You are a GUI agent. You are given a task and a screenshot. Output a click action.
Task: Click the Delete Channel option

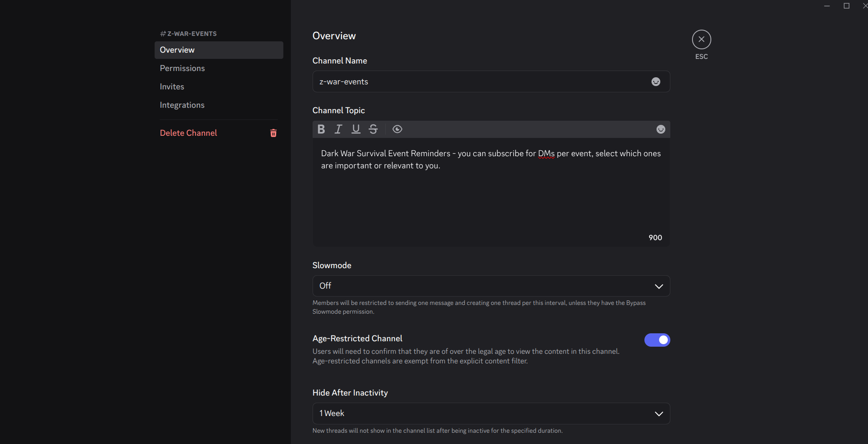point(219,133)
